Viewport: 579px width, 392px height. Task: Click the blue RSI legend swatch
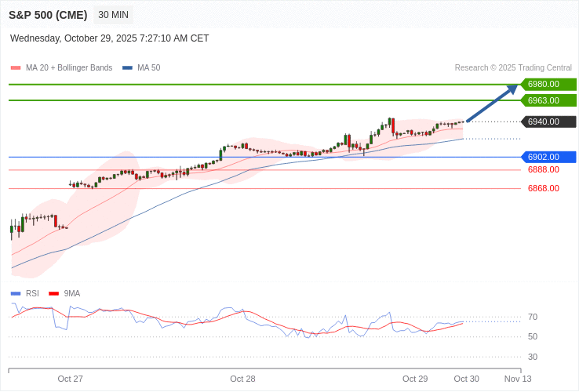16,294
